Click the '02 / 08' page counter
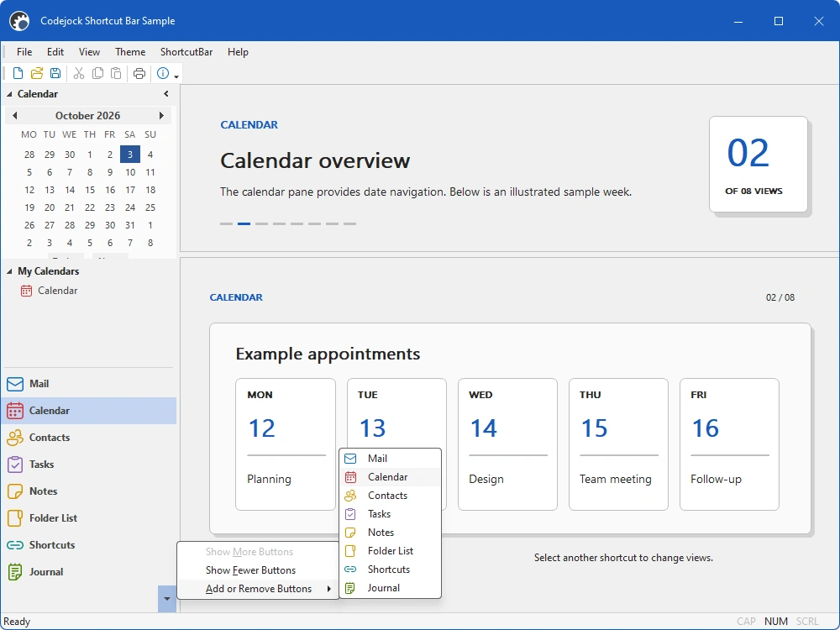 [x=780, y=297]
